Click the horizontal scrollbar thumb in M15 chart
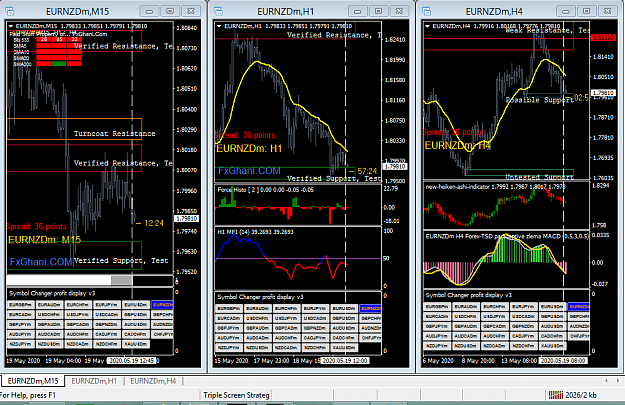The height and width of the screenshot is (405, 625). [122, 280]
